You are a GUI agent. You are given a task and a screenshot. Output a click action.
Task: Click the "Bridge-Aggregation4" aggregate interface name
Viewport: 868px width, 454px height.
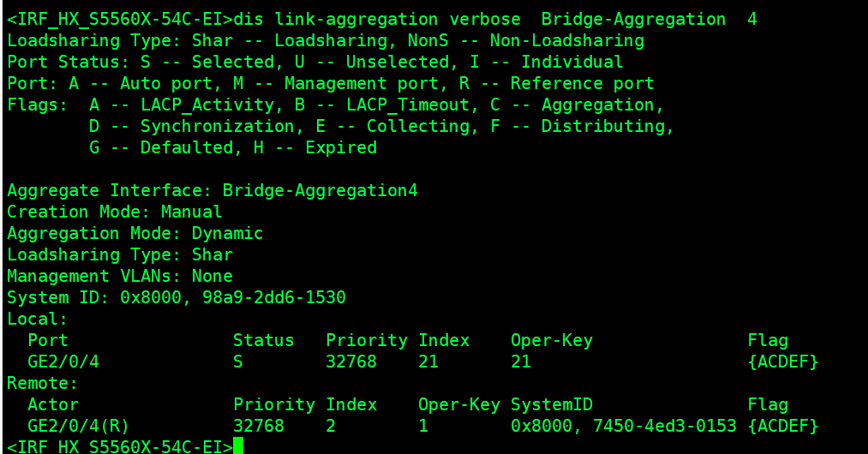[320, 190]
